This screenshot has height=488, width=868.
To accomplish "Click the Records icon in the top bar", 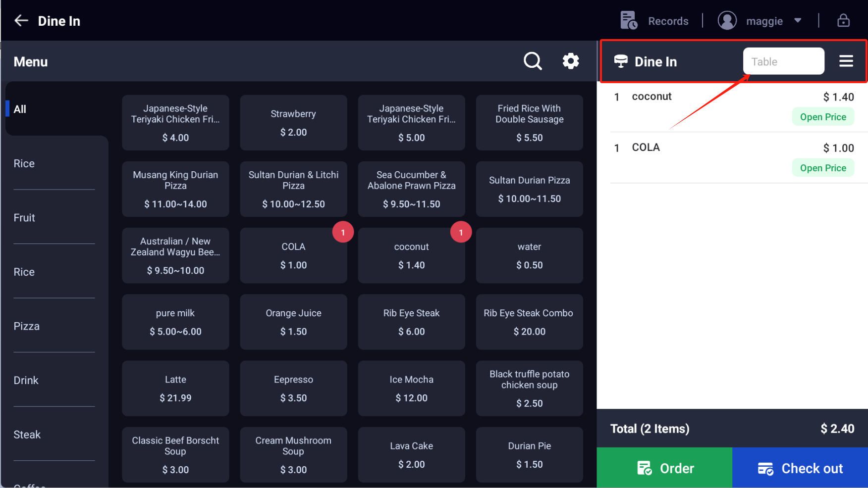I will click(628, 20).
